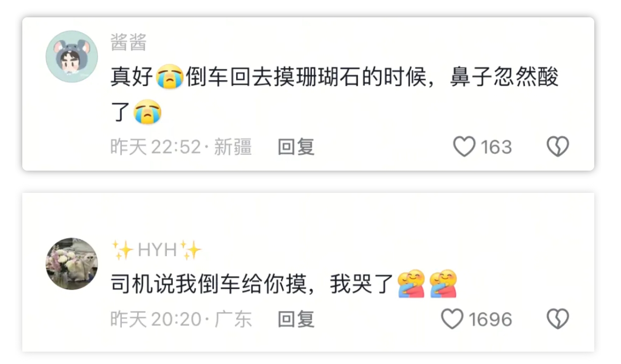621x364 pixels.
Task: Click the last hugging emoji in HYH's comment
Action: pos(443,285)
